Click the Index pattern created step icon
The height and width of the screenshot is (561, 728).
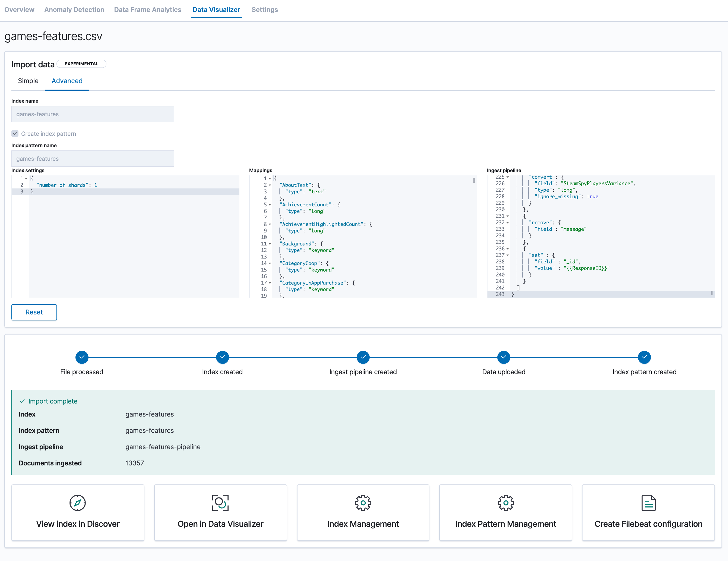tap(644, 357)
